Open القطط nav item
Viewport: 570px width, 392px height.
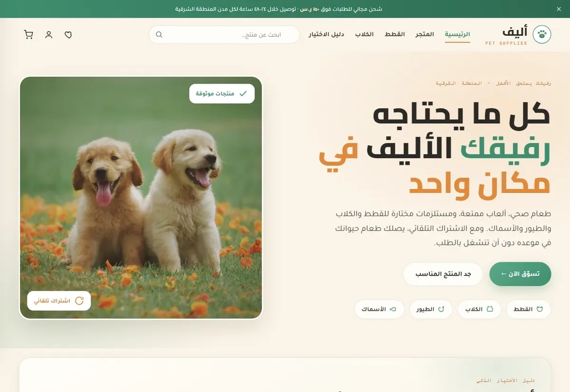[395, 35]
